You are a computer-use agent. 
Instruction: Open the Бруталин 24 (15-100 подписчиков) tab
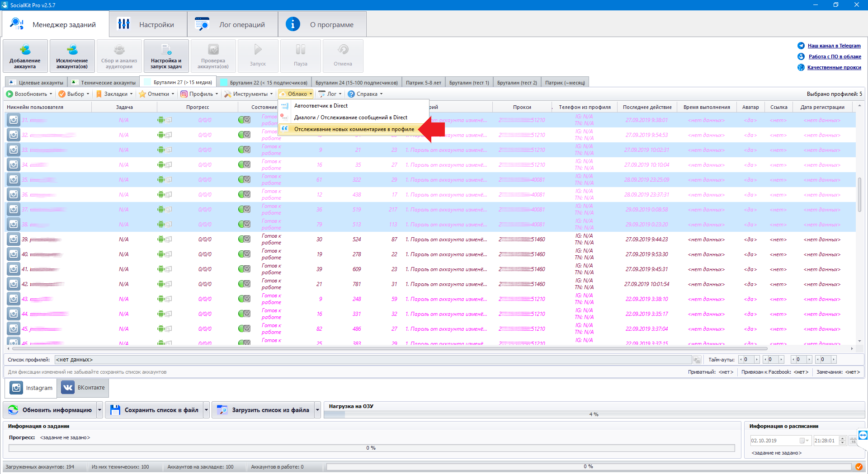coord(356,83)
